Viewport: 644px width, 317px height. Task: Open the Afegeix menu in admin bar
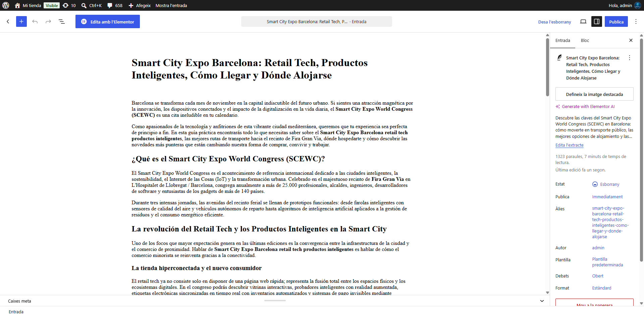click(x=140, y=5)
